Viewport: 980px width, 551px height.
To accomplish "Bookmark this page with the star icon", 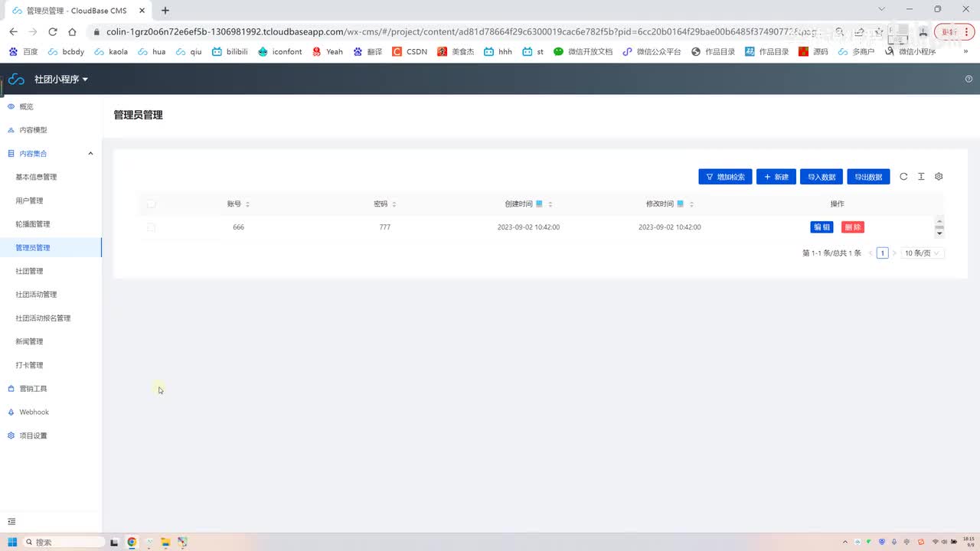I will tap(879, 31).
